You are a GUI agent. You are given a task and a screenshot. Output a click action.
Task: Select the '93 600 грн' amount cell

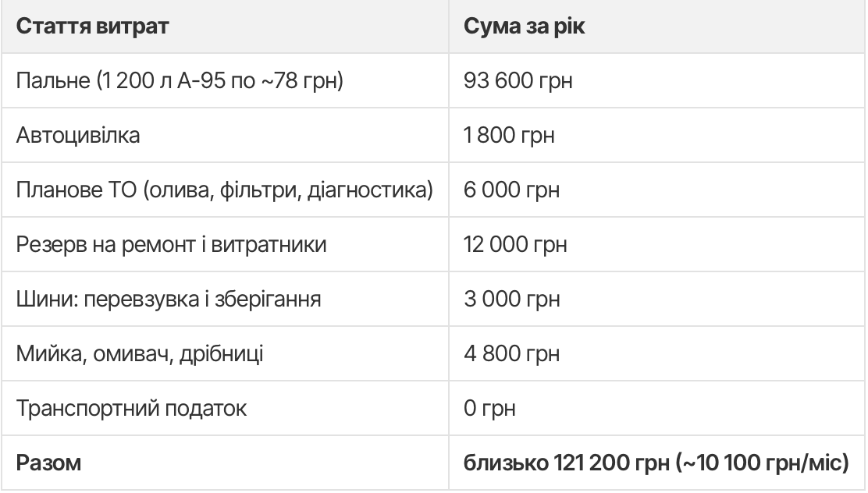[x=656, y=81]
